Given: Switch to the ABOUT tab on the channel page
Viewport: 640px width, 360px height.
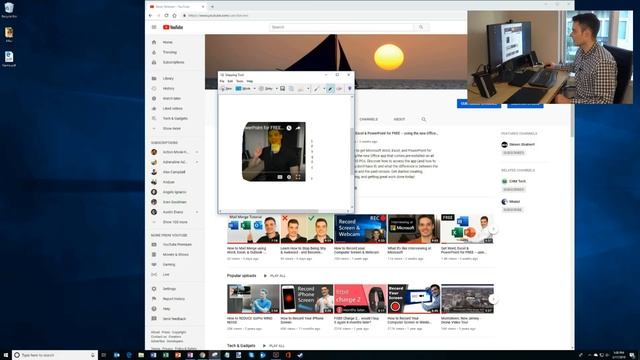Looking at the screenshot, I should (x=399, y=119).
